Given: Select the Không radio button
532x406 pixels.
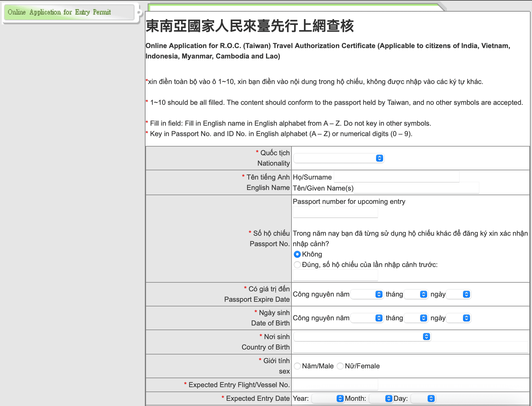Looking at the screenshot, I should tap(297, 254).
